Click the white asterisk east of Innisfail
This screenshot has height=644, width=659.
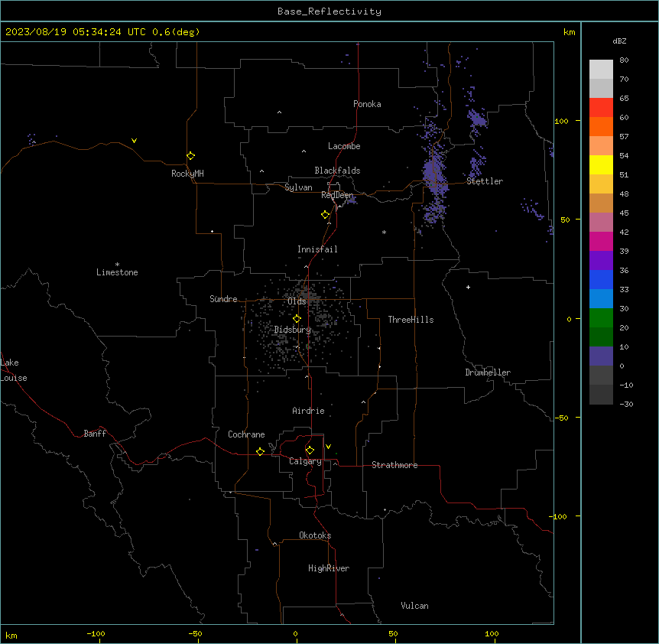click(384, 233)
